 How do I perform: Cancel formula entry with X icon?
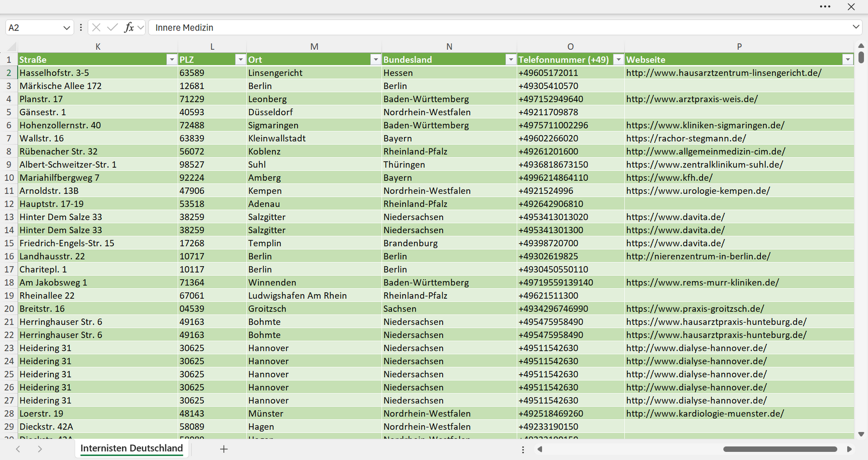(96, 27)
